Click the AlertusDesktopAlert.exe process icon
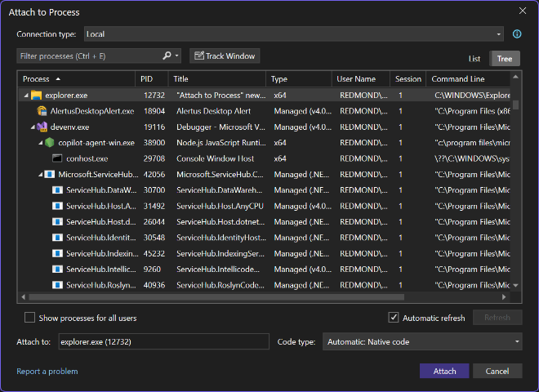The image size is (539, 392). tap(42, 111)
